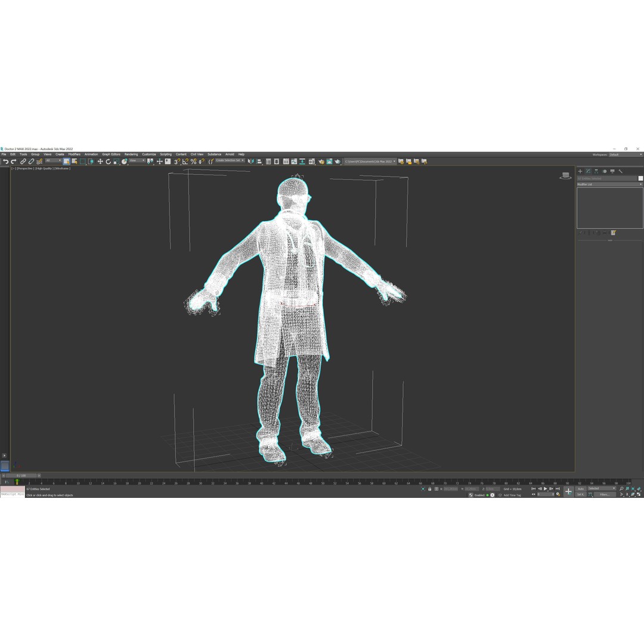Activate the Select and Move tool
This screenshot has height=644, width=644.
click(100, 162)
